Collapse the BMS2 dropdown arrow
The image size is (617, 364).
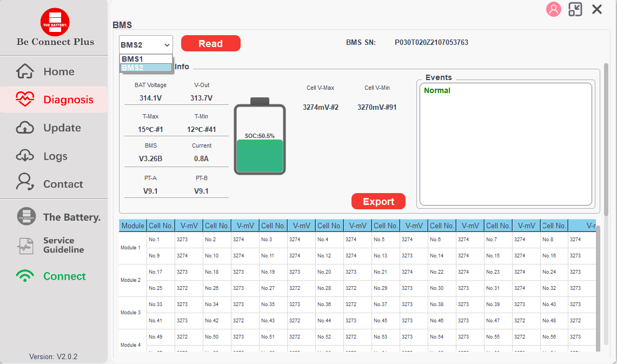tap(167, 45)
